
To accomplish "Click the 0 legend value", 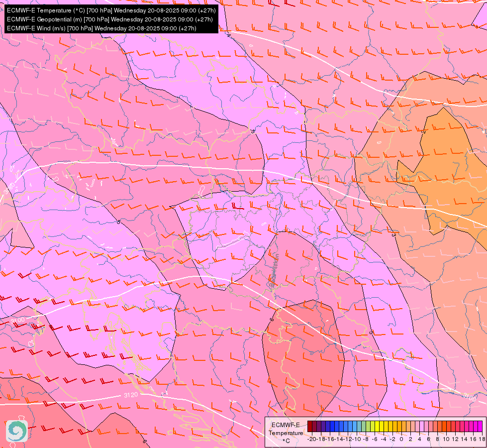I will click(401, 440).
